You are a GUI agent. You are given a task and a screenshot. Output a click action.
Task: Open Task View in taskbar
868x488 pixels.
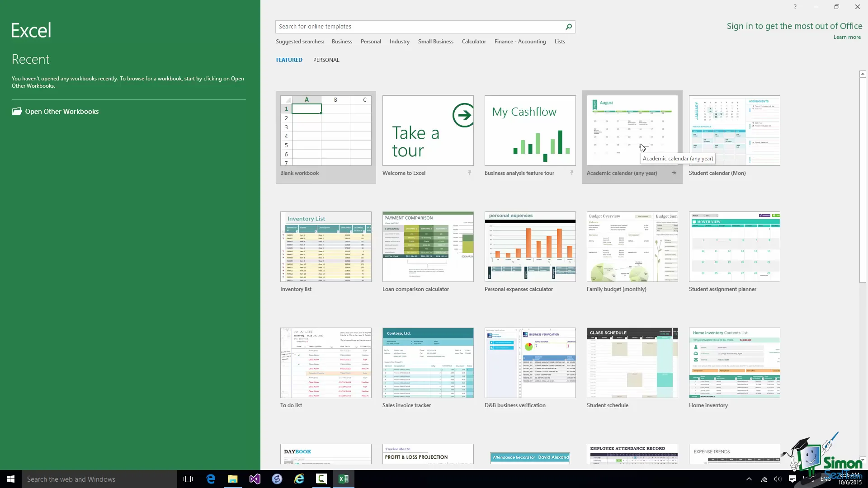[x=188, y=479]
